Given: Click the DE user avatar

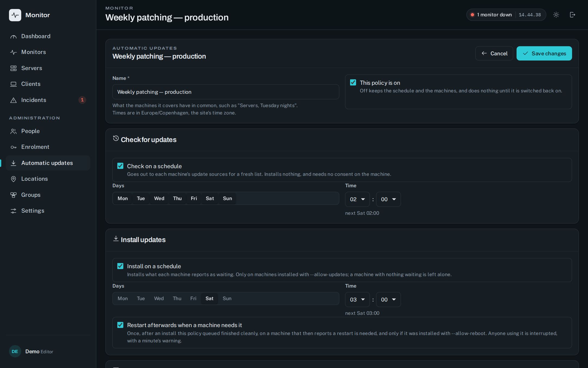Looking at the screenshot, I should tap(15, 351).
